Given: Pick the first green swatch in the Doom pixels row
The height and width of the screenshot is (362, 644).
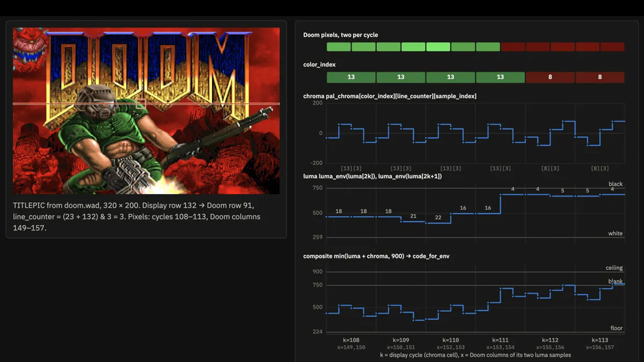Looking at the screenshot, I should [x=339, y=47].
